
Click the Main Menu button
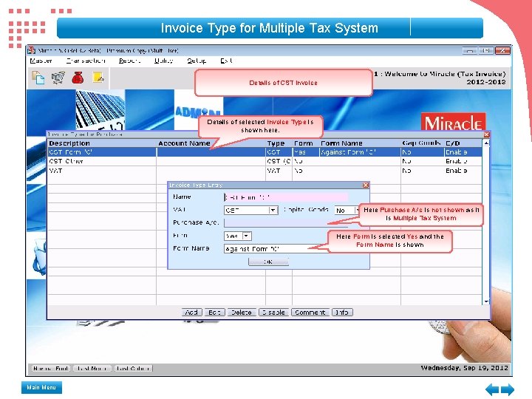coord(41,387)
